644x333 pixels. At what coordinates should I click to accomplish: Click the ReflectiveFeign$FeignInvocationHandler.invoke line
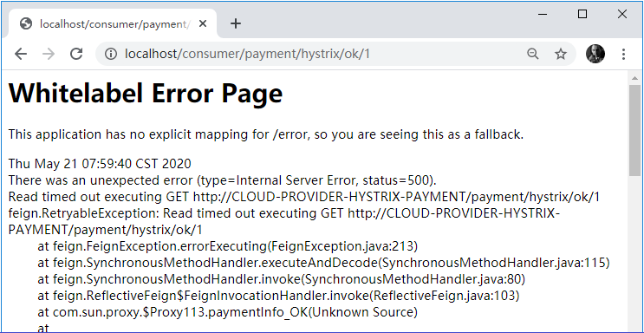(x=278, y=296)
